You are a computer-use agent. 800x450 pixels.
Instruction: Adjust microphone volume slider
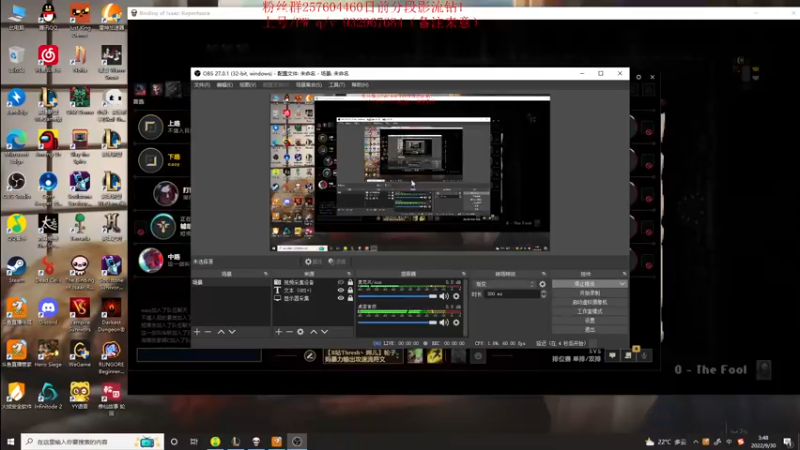[x=397, y=296]
